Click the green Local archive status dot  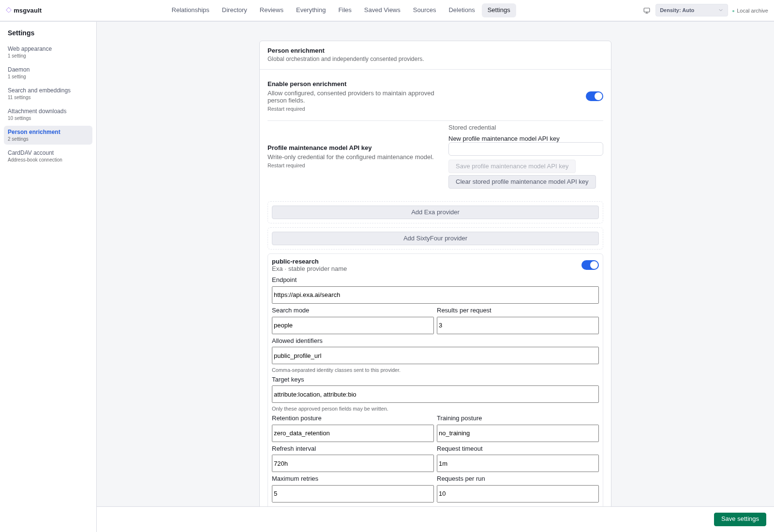pos(733,11)
